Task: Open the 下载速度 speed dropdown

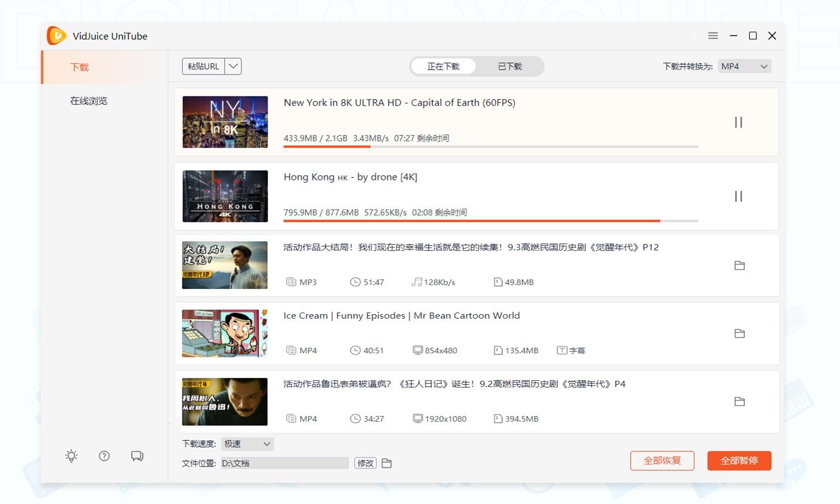Action: point(247,444)
